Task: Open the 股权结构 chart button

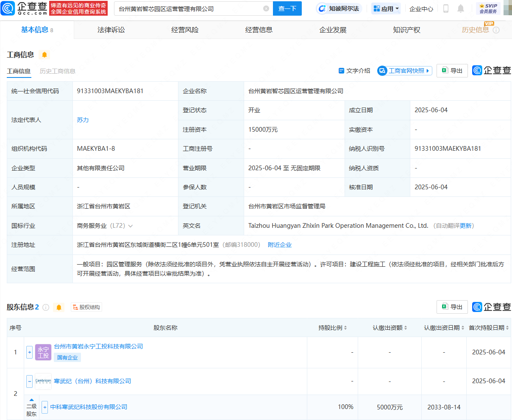Action: click(86, 307)
